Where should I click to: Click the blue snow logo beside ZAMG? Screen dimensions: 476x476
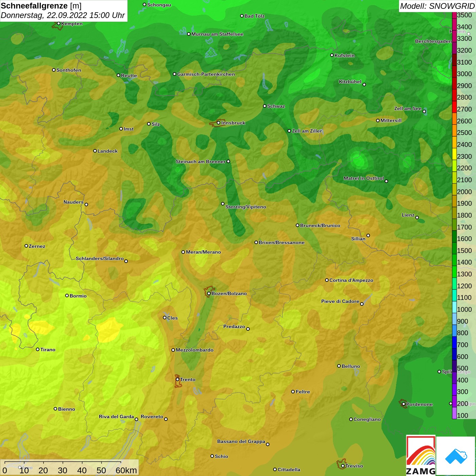pos(456,456)
